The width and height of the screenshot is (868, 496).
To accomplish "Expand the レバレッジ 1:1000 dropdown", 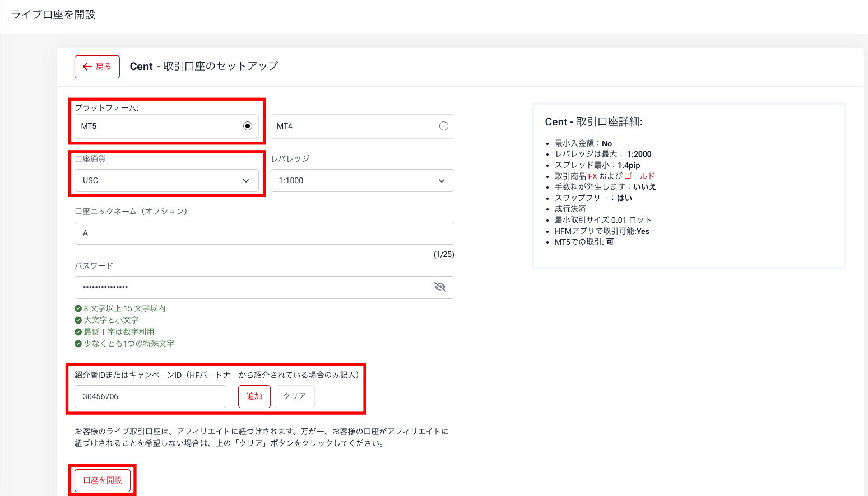I will [362, 181].
